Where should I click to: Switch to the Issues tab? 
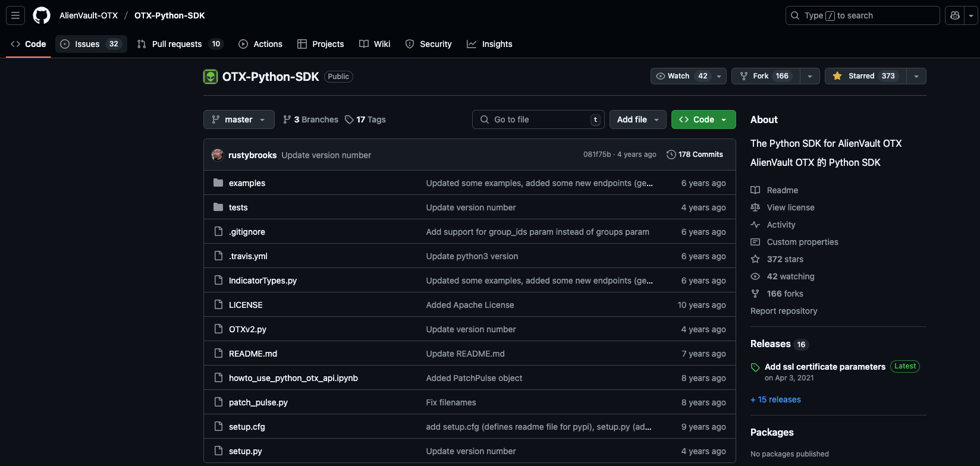[x=91, y=44]
